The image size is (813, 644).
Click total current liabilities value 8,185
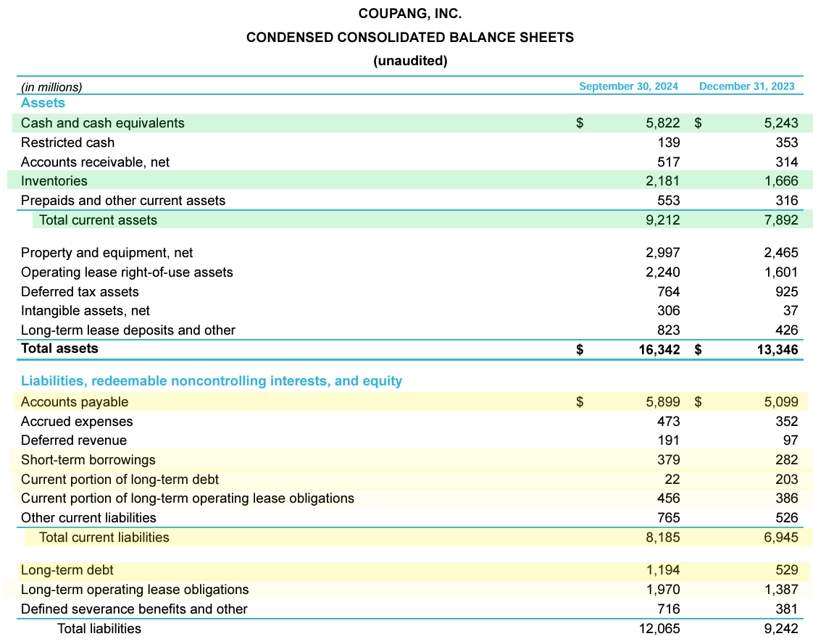(x=662, y=538)
